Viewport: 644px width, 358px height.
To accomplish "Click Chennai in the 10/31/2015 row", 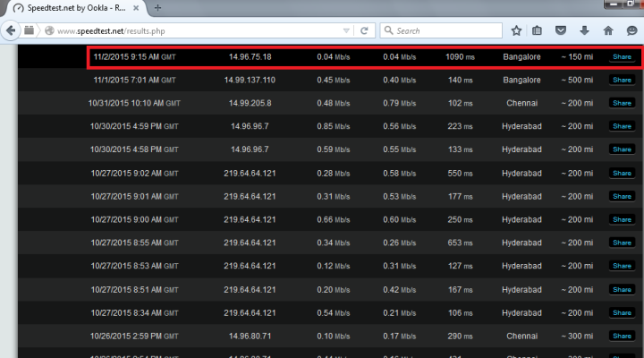I will (x=521, y=103).
